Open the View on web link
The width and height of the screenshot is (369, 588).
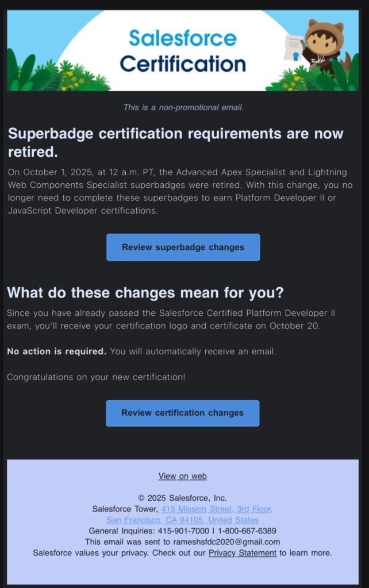point(182,476)
